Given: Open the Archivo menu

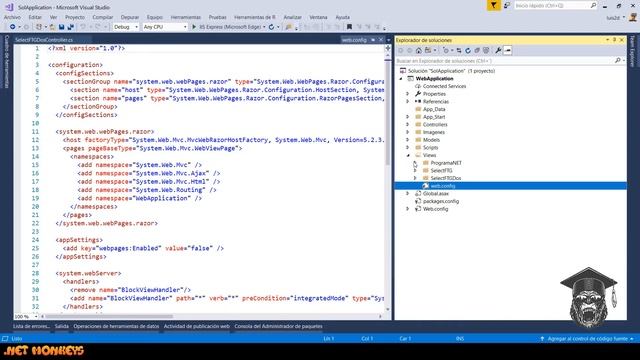Looking at the screenshot, I should (12, 17).
